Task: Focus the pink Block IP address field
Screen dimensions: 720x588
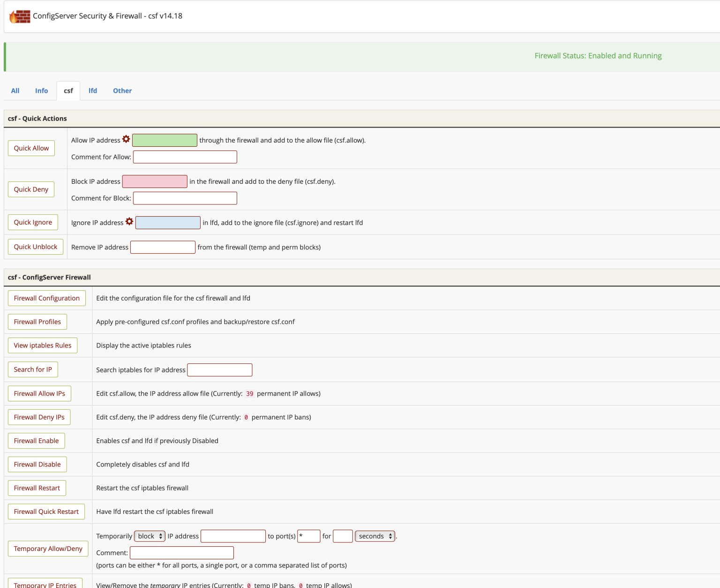Action: tap(155, 181)
